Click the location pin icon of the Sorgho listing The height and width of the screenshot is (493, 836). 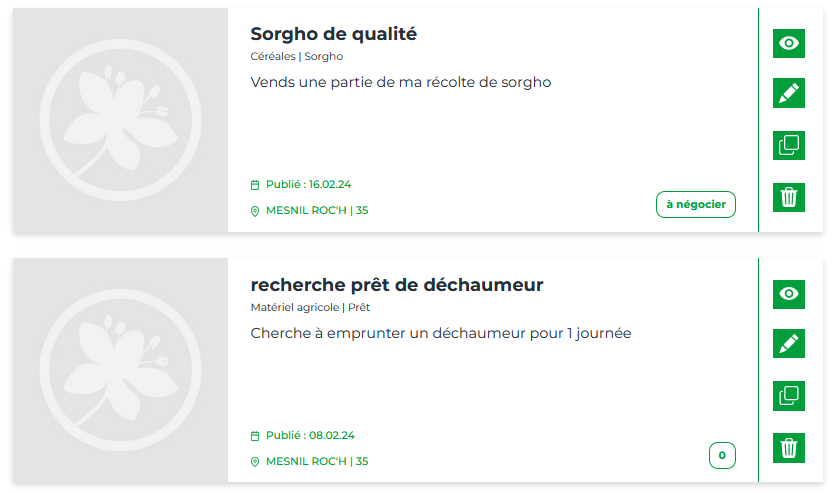coord(255,211)
